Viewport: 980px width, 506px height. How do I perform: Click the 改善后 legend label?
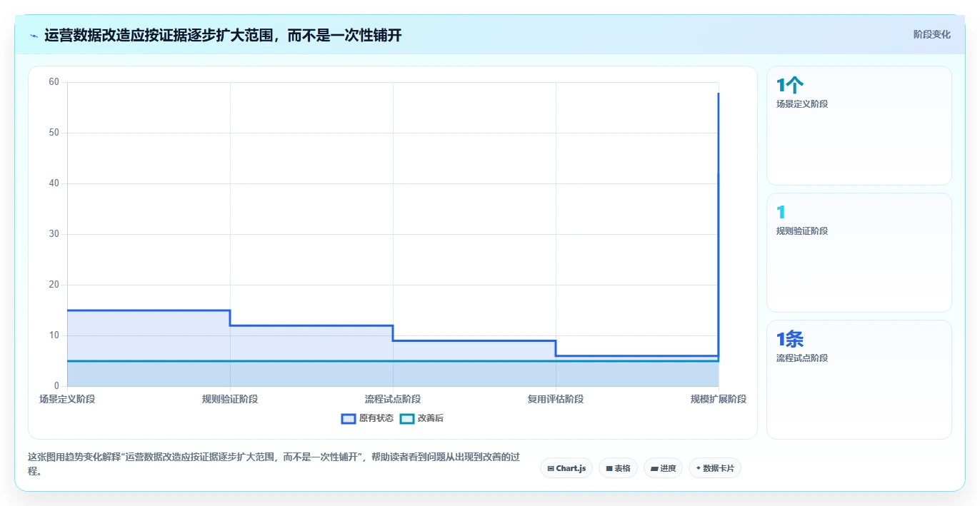(x=431, y=418)
